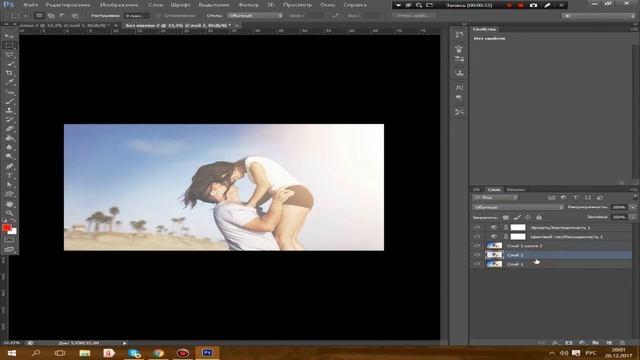Image resolution: width=640 pixels, height=360 pixels.
Task: Click new selection mode icon
Action: click(x=39, y=16)
